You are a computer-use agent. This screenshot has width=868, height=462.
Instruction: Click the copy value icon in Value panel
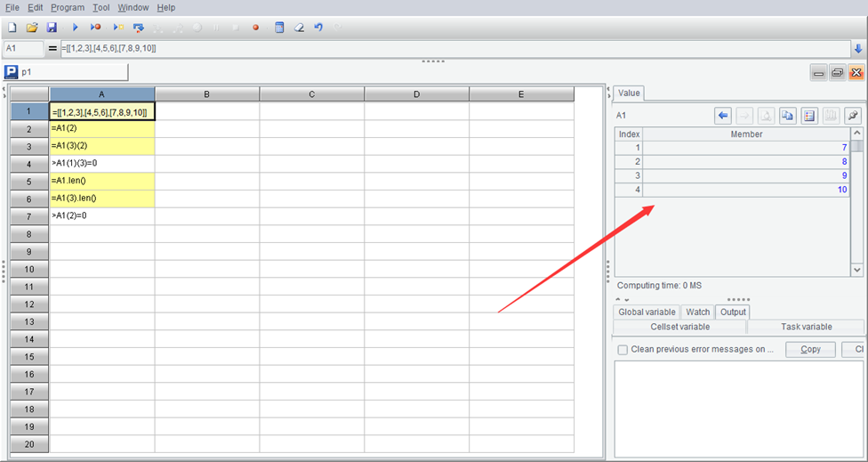(788, 116)
